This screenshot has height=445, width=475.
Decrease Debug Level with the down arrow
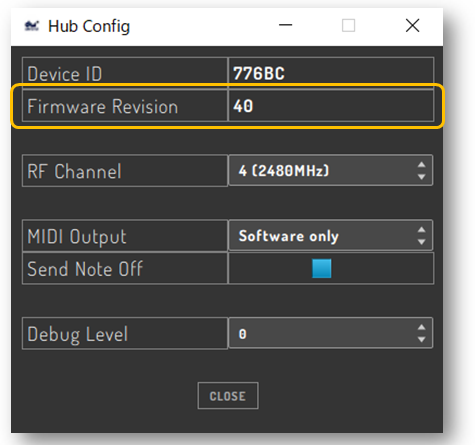421,339
